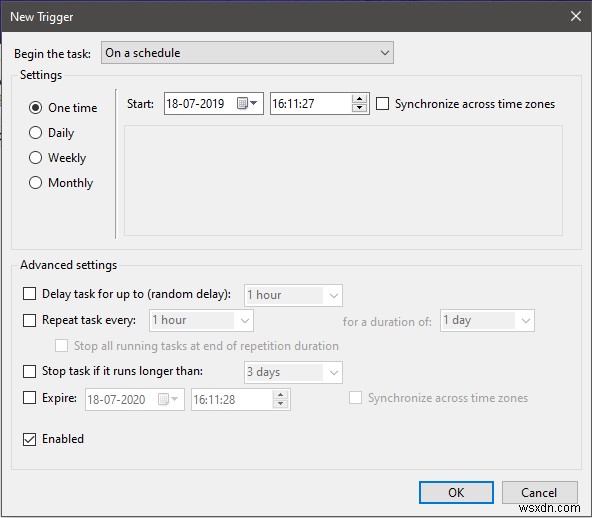The height and width of the screenshot is (518, 592).
Task: Open the random delay 1 hour dropdown
Action: [x=293, y=295]
